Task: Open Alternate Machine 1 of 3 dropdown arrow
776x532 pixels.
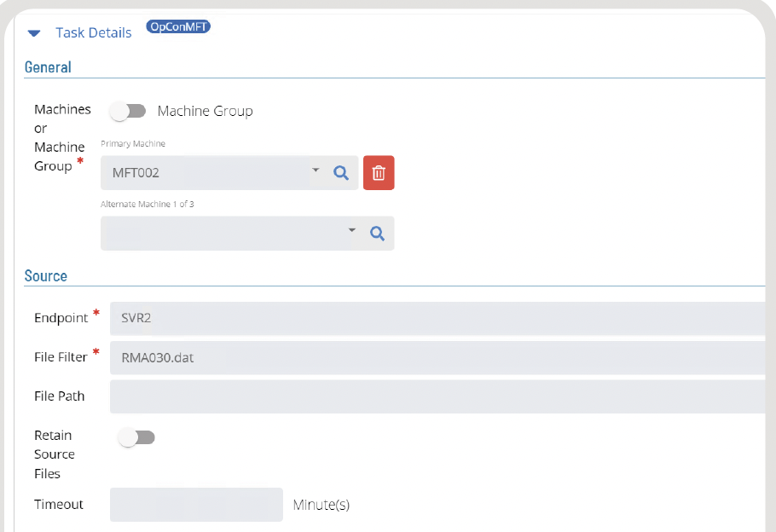Action: tap(352, 230)
